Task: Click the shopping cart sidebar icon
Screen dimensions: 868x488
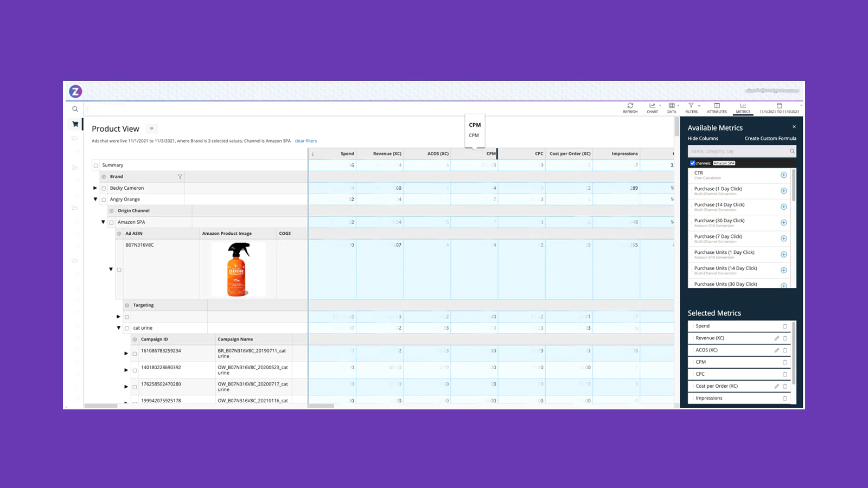Action: pos(75,124)
